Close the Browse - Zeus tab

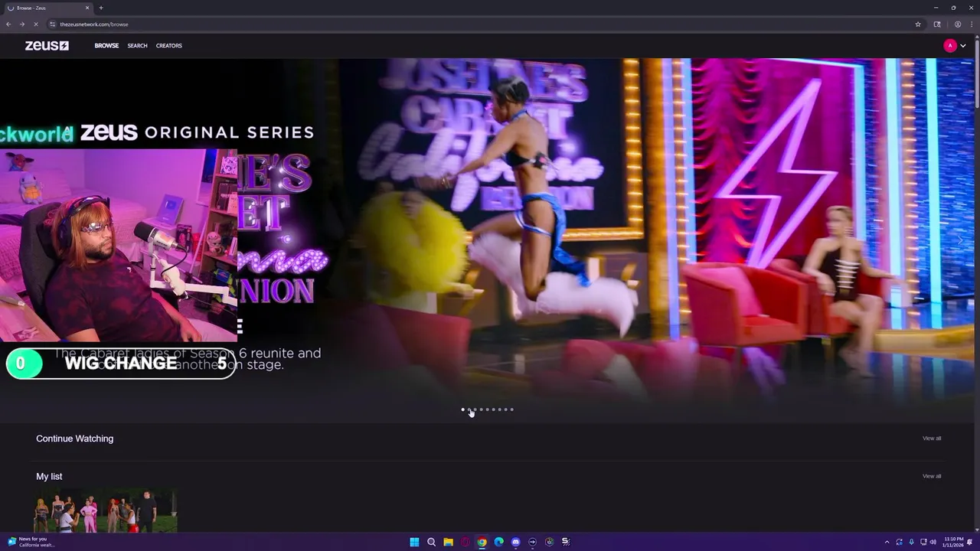pyautogui.click(x=87, y=8)
